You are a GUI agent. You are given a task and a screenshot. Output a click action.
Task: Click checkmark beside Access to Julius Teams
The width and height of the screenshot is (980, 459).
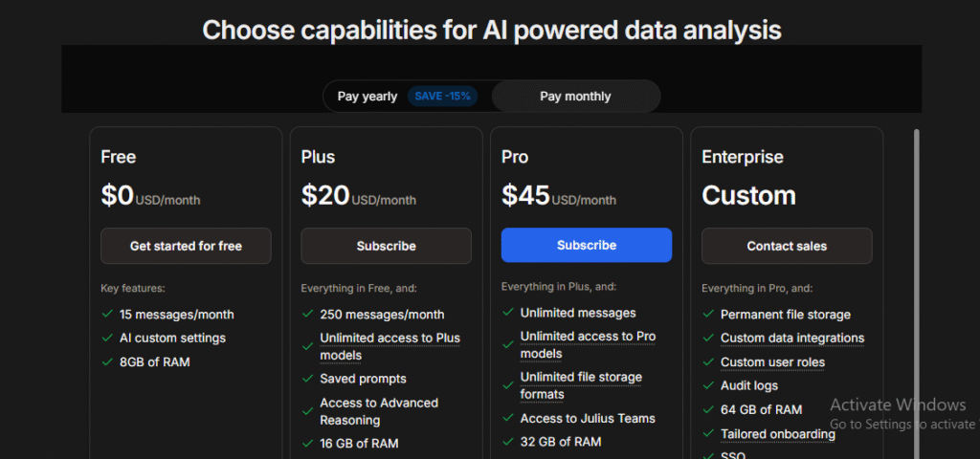tap(507, 418)
